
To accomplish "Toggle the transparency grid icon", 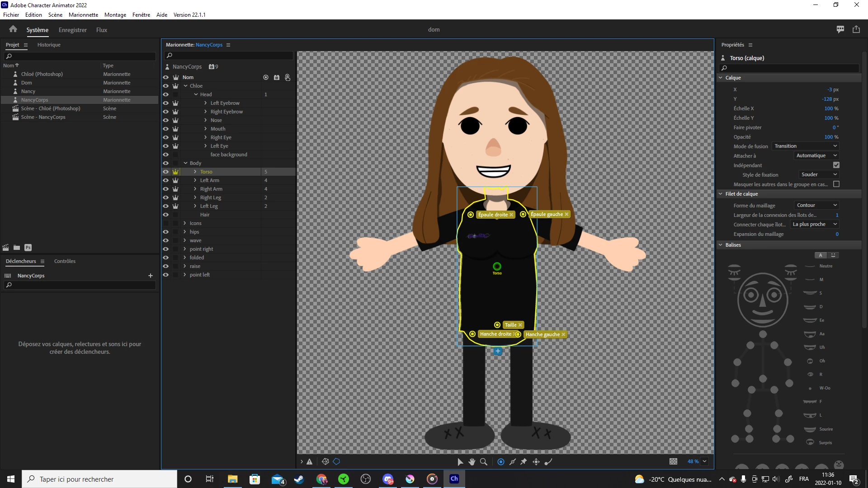I will click(673, 461).
